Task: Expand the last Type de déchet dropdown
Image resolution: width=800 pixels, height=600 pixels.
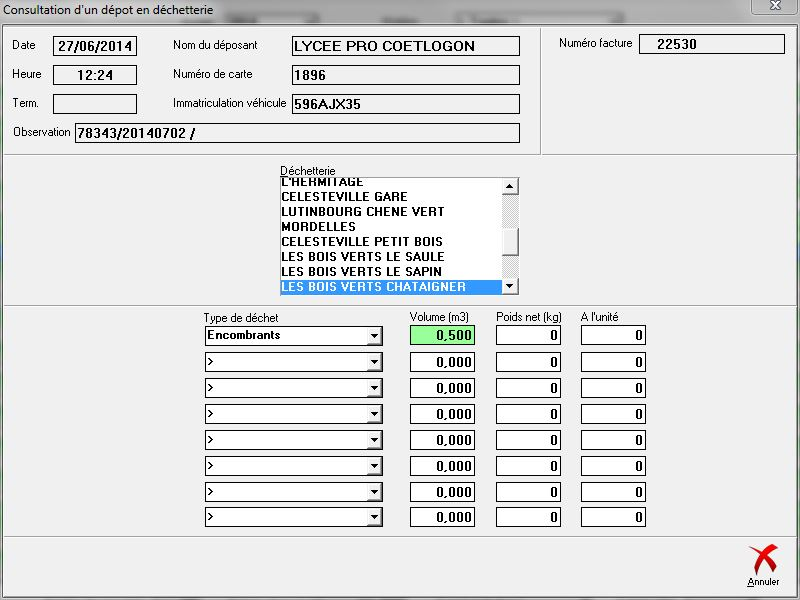Action: (x=374, y=518)
